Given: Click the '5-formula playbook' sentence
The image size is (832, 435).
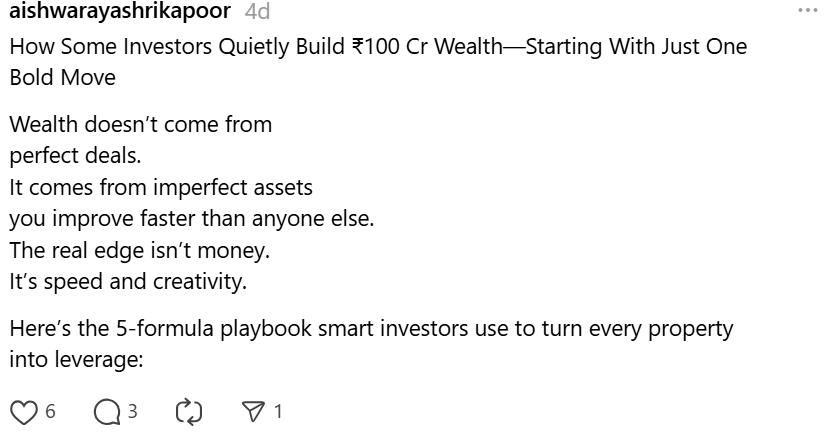Looking at the screenshot, I should (x=371, y=328).
